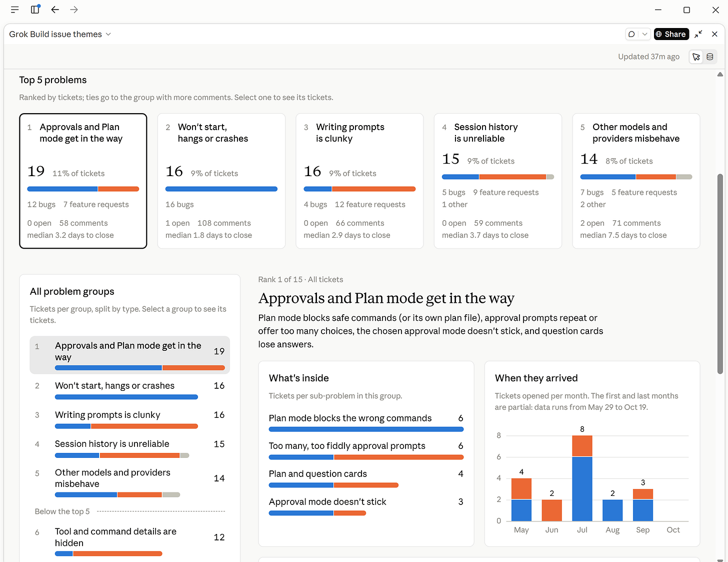Viewport: 728px width, 562px height.
Task: Select Writing prompts is clunky list row
Action: [129, 419]
